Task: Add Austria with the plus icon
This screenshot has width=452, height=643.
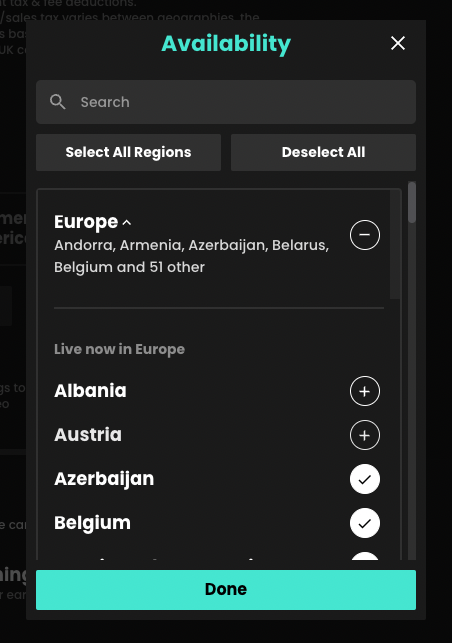Action: pos(365,435)
